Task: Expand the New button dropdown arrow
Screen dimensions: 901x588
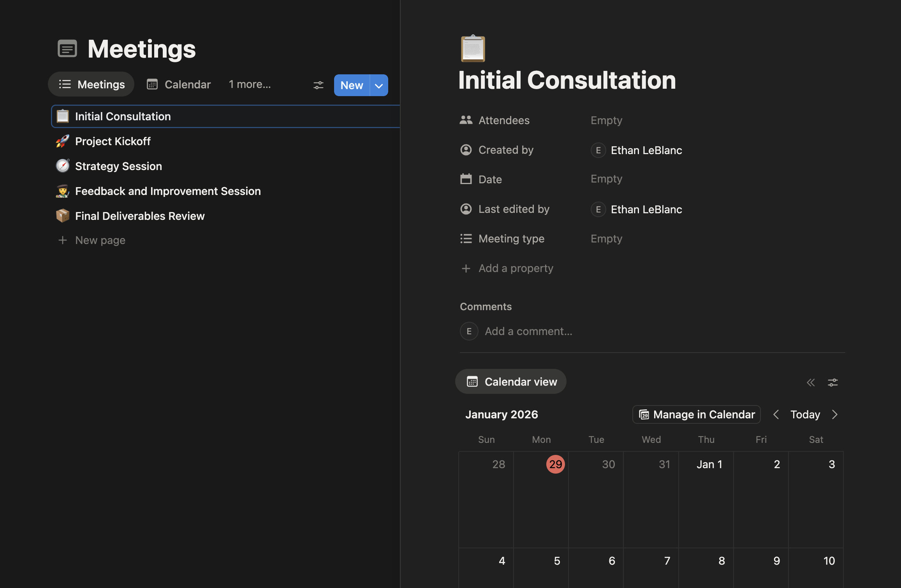Action: (x=379, y=86)
